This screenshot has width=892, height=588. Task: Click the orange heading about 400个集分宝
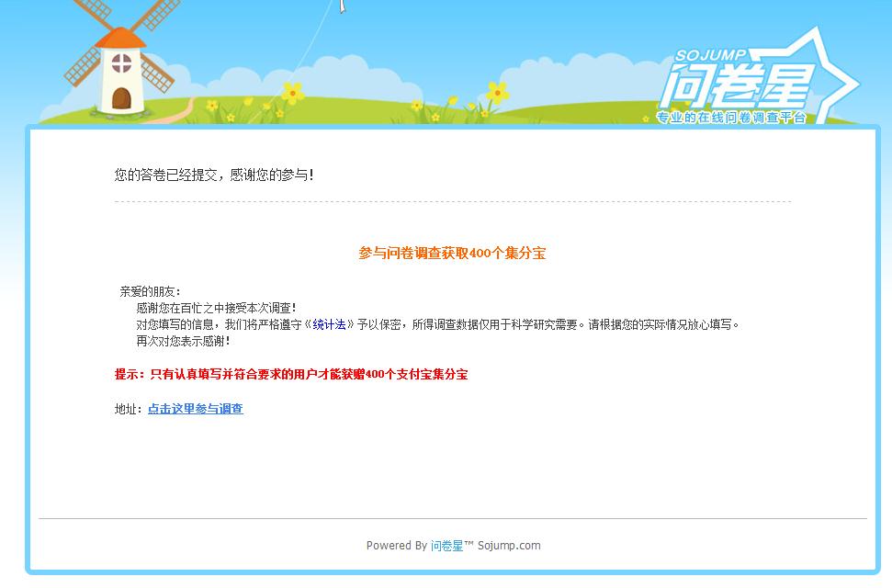[452, 254]
